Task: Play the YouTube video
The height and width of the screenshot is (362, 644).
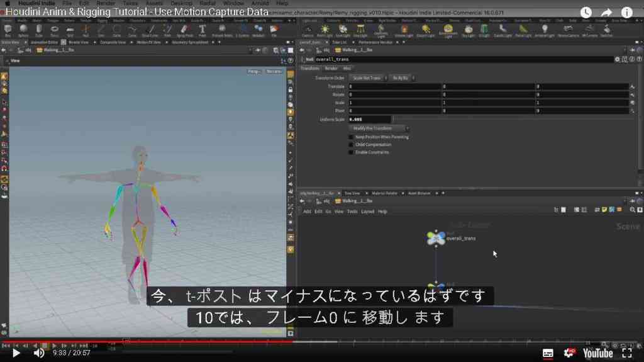Action: tap(16, 353)
